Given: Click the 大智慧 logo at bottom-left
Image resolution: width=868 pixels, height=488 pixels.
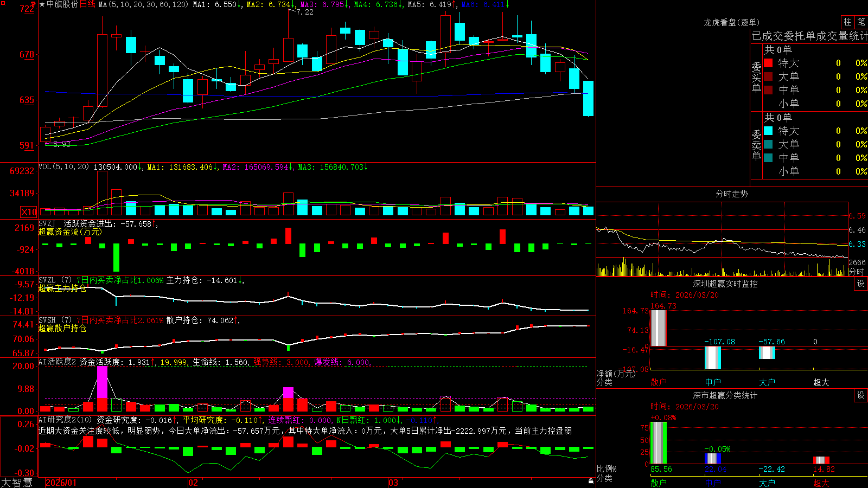Looking at the screenshot, I should [x=17, y=483].
